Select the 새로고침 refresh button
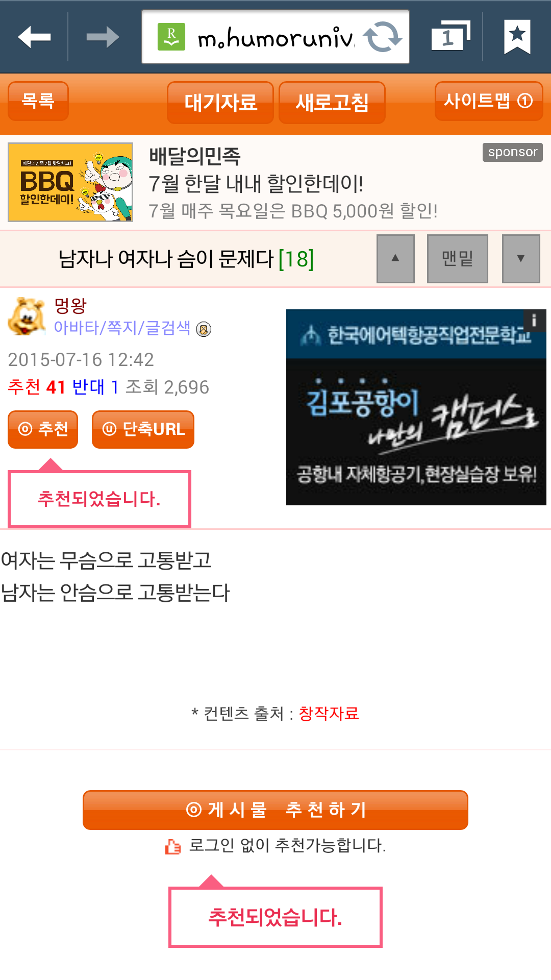This screenshot has width=551, height=980. (332, 103)
